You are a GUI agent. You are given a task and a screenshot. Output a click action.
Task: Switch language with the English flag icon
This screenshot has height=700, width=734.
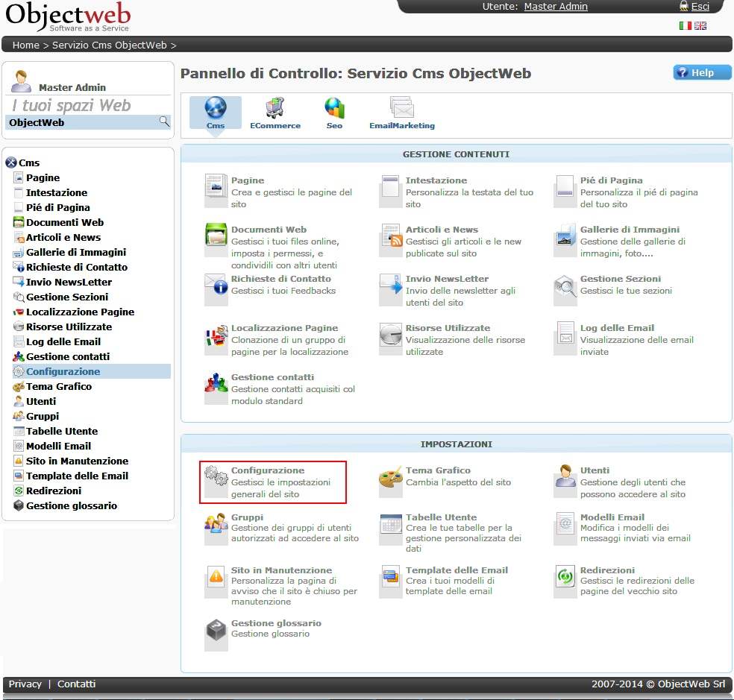700,25
